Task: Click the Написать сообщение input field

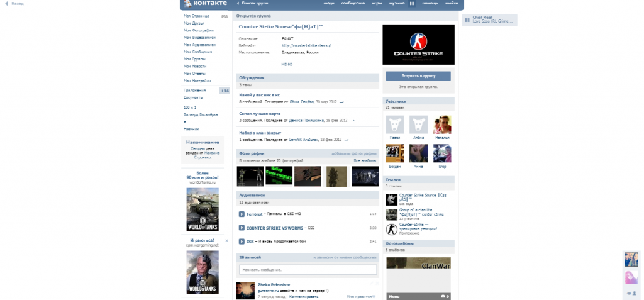Action: pos(308,269)
